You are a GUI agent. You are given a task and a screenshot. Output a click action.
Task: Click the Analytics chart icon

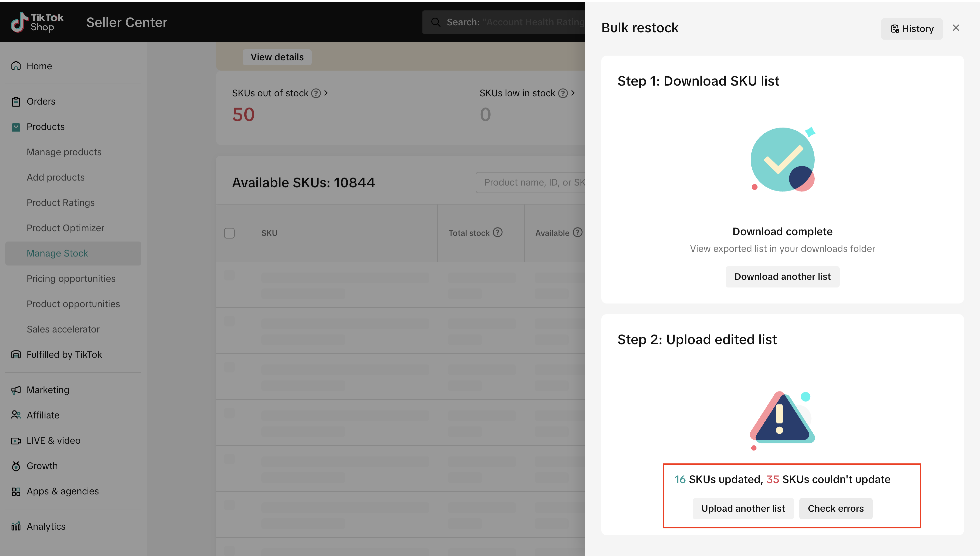click(x=16, y=527)
